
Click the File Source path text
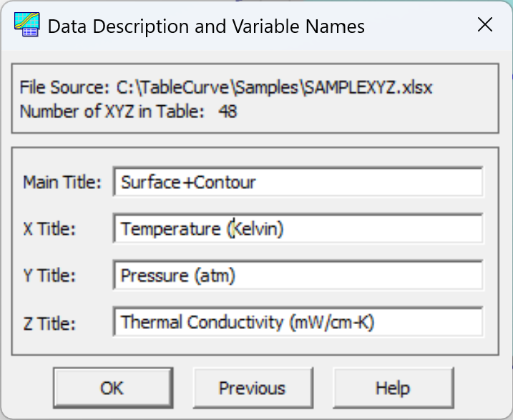[226, 88]
